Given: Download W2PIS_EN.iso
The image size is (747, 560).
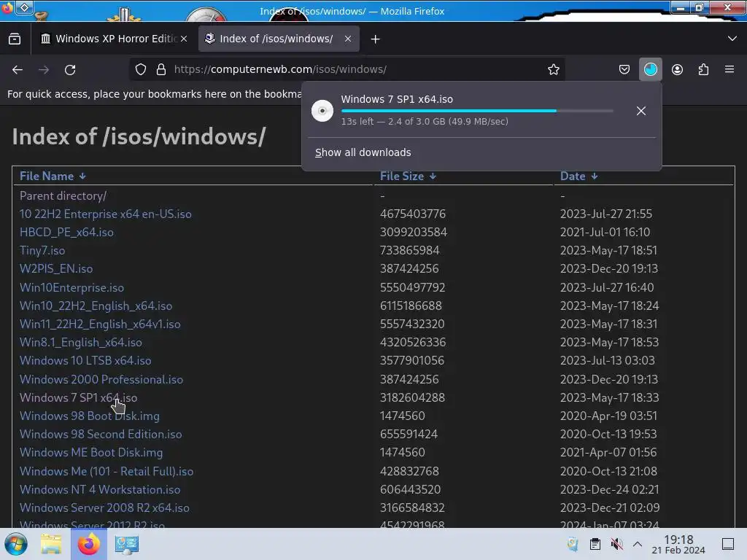Looking at the screenshot, I should 56,268.
